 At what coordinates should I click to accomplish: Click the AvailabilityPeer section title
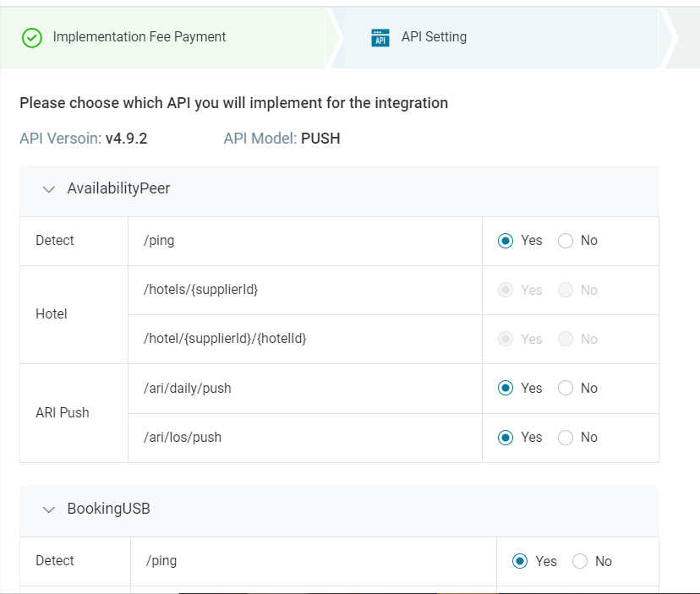[x=118, y=188]
